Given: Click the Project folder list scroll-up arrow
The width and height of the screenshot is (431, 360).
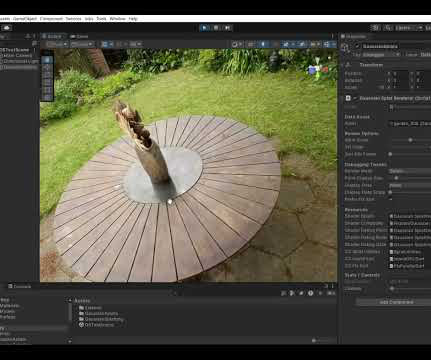Looking at the screenshot, I should pyautogui.click(x=70, y=300).
